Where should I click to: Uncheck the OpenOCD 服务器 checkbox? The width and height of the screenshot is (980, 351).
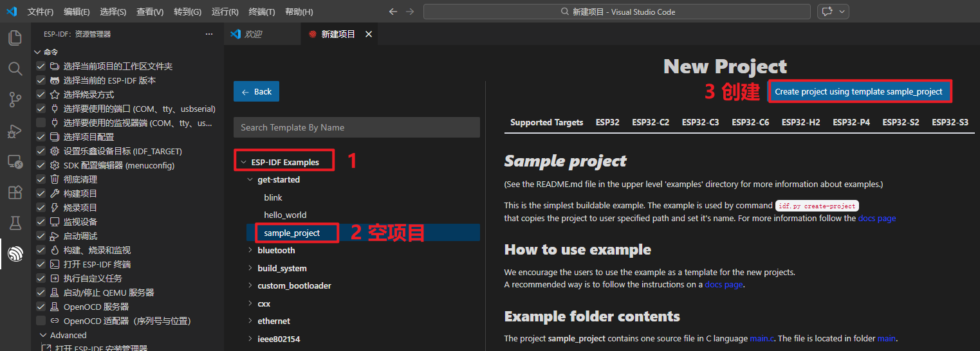(x=41, y=307)
